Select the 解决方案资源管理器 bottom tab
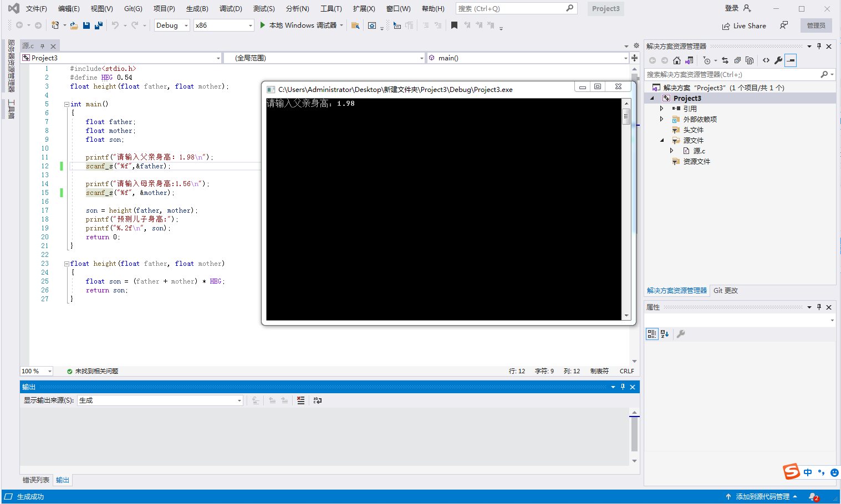 [677, 291]
